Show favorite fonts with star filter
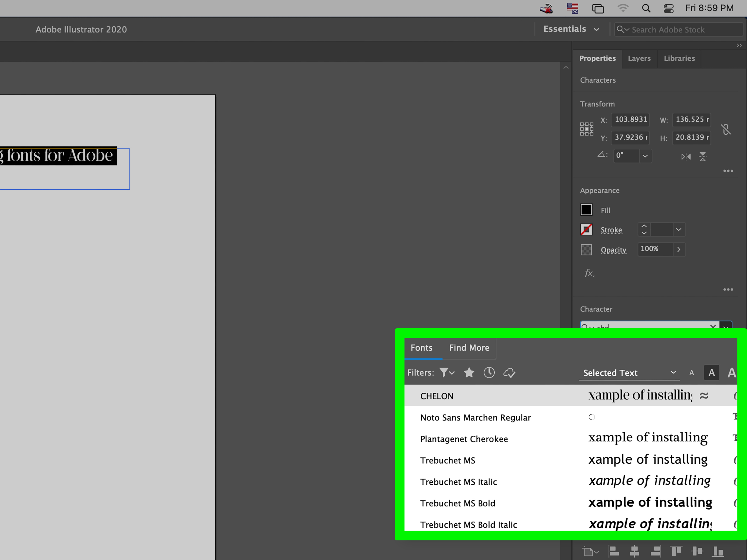Image resolution: width=747 pixels, height=560 pixels. pos(469,373)
